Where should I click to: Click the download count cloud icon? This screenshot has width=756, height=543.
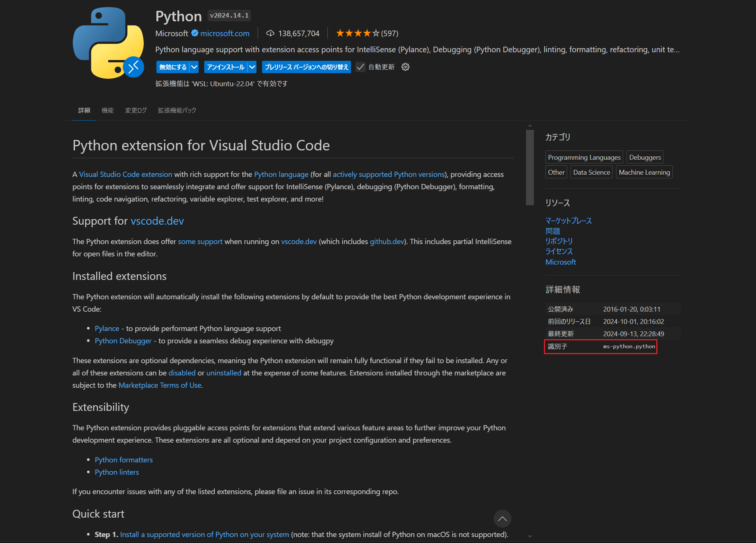click(270, 33)
